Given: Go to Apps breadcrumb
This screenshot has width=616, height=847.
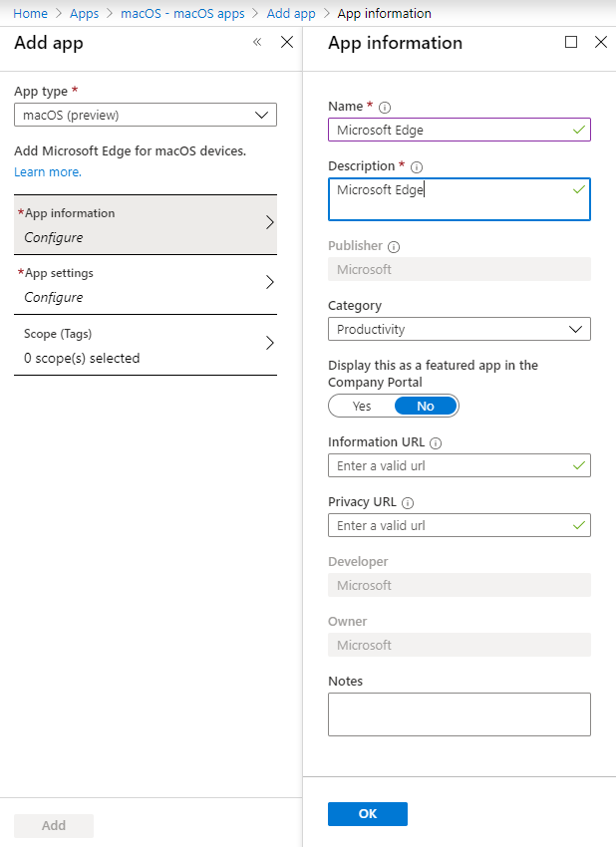Looking at the screenshot, I should click(x=85, y=14).
